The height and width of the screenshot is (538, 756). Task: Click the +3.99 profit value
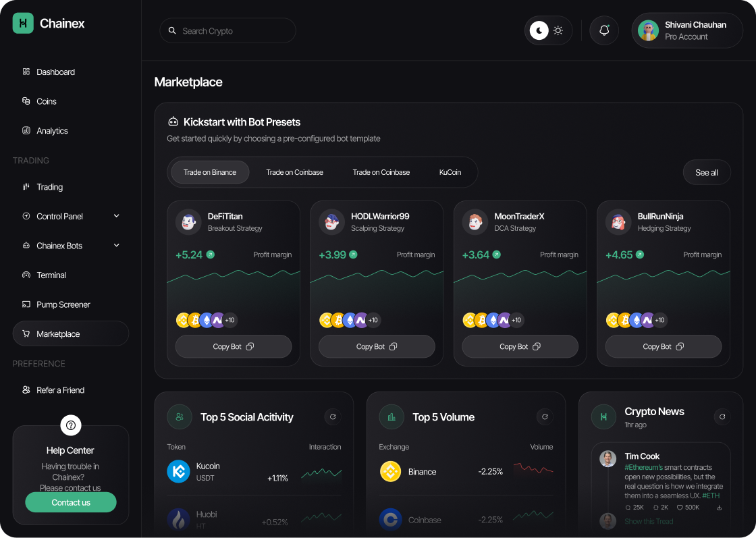333,254
